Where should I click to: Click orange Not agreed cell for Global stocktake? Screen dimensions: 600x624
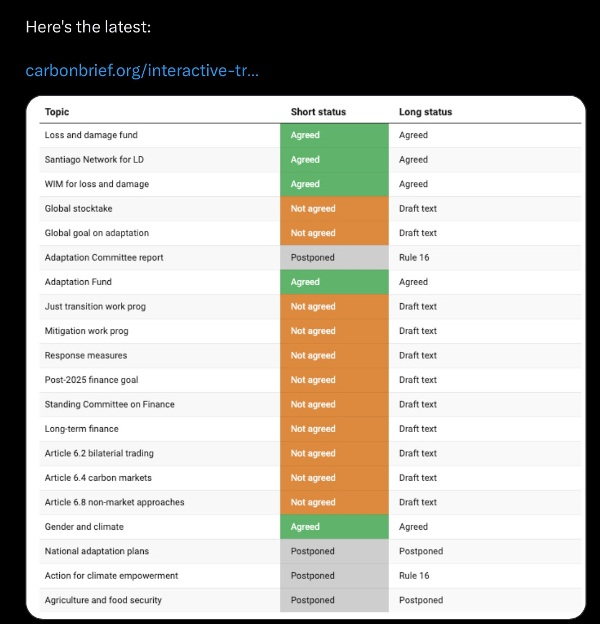click(x=334, y=209)
